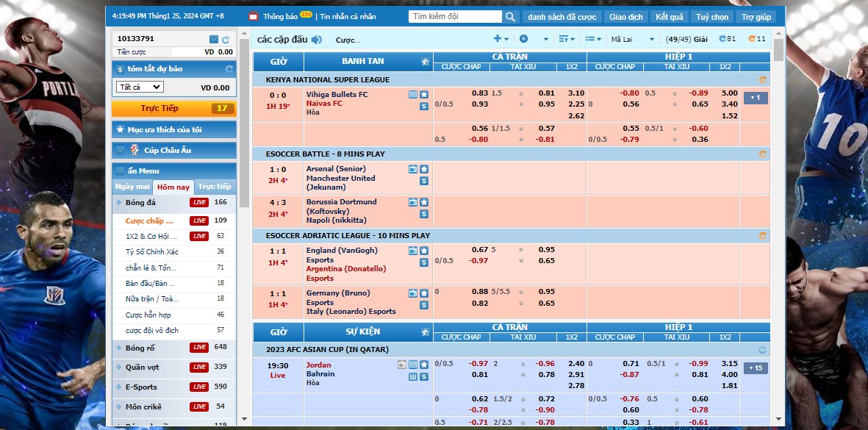868x430 pixels.
Task: Open live TV icon for Arsenal (Senior)
Action: pyautogui.click(x=413, y=169)
